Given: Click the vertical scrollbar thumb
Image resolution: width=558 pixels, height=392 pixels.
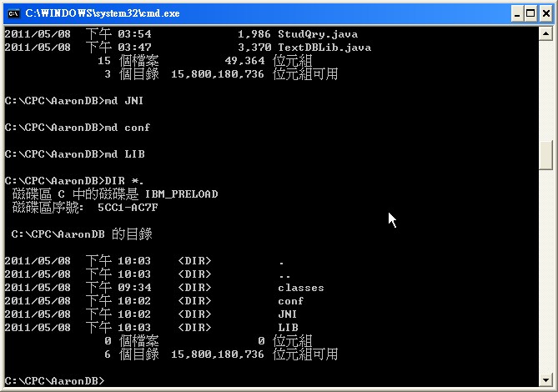Looking at the screenshot, I should pos(545,155).
